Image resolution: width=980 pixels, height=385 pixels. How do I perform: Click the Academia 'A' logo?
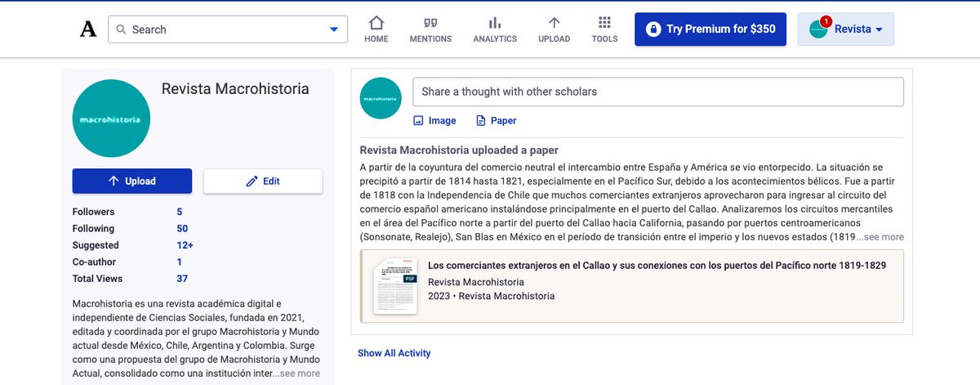pyautogui.click(x=88, y=29)
